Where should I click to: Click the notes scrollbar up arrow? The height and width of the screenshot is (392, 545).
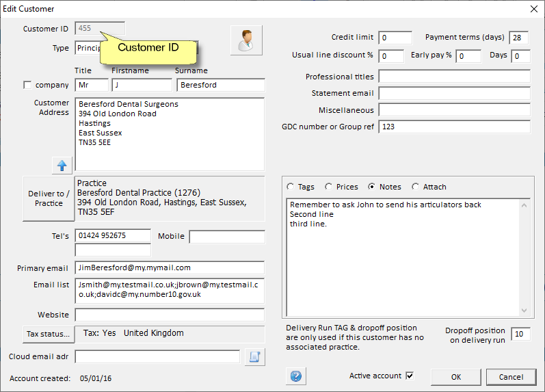click(x=524, y=205)
